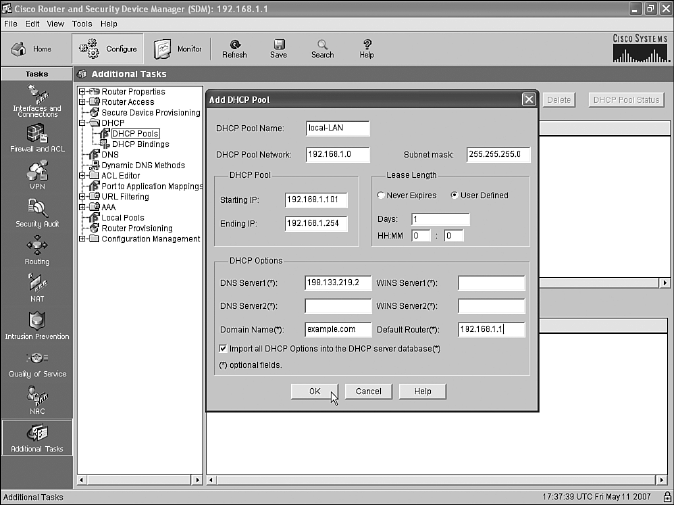
Task: Expand Configuration Management tree node
Action: point(82,239)
